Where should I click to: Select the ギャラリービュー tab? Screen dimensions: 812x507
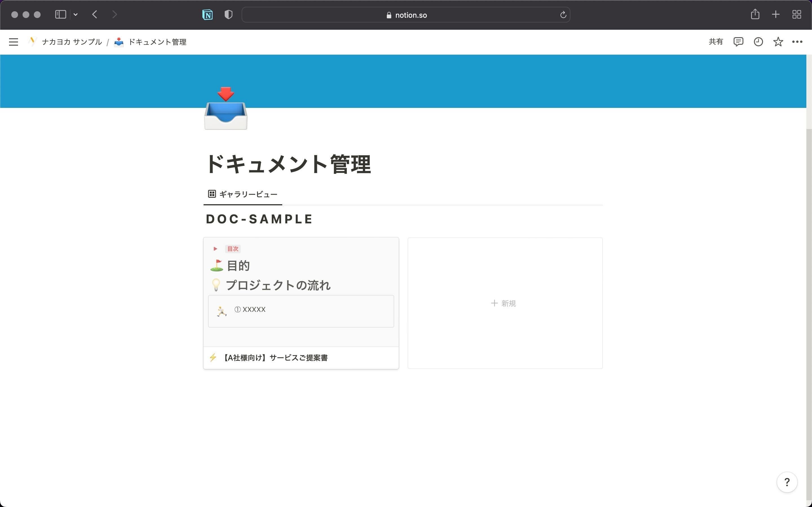pos(243,194)
